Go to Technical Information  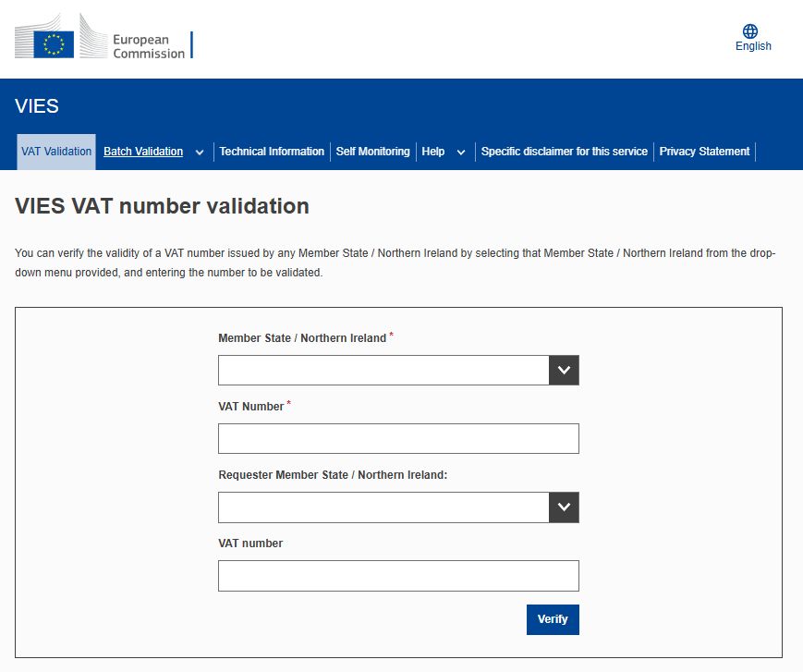pyautogui.click(x=272, y=152)
